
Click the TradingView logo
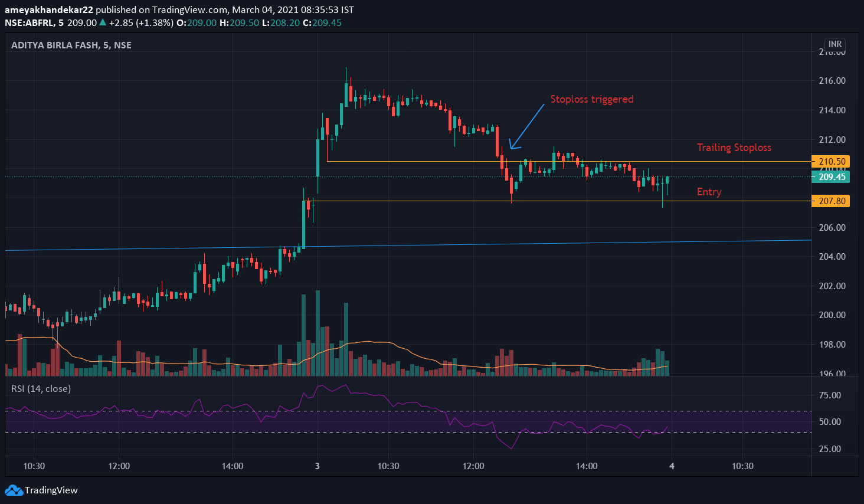(x=41, y=490)
